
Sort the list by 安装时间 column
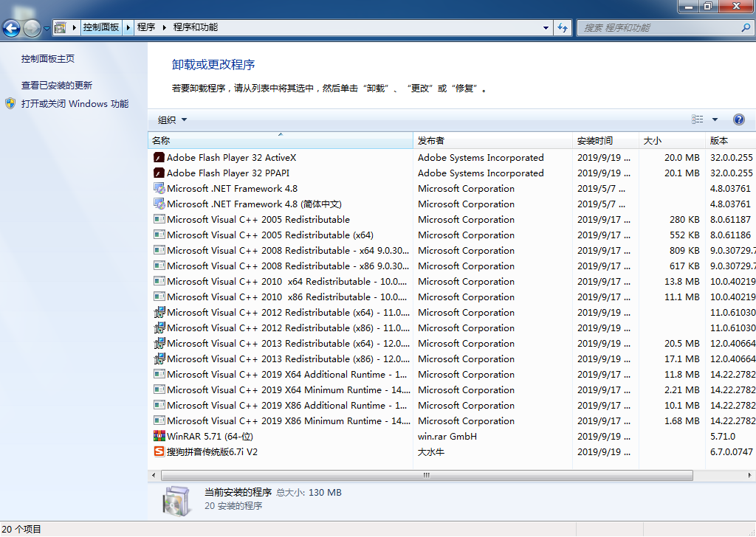tap(605, 141)
